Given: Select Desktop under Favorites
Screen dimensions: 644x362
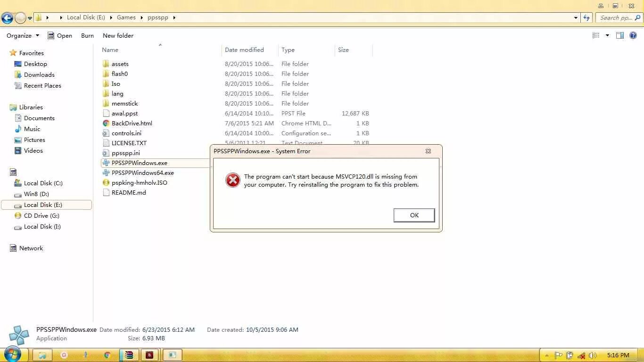Looking at the screenshot, I should pos(35,64).
